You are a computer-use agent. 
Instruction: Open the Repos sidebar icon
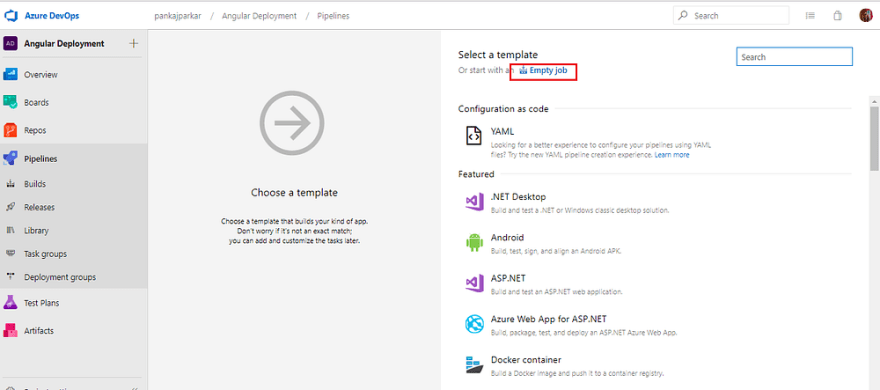click(x=11, y=130)
